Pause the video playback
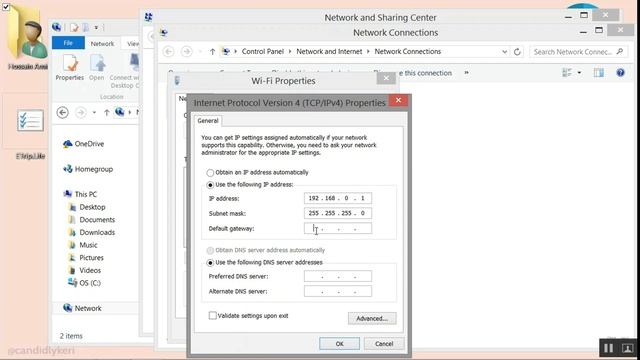The height and width of the screenshot is (360, 640). click(x=608, y=348)
